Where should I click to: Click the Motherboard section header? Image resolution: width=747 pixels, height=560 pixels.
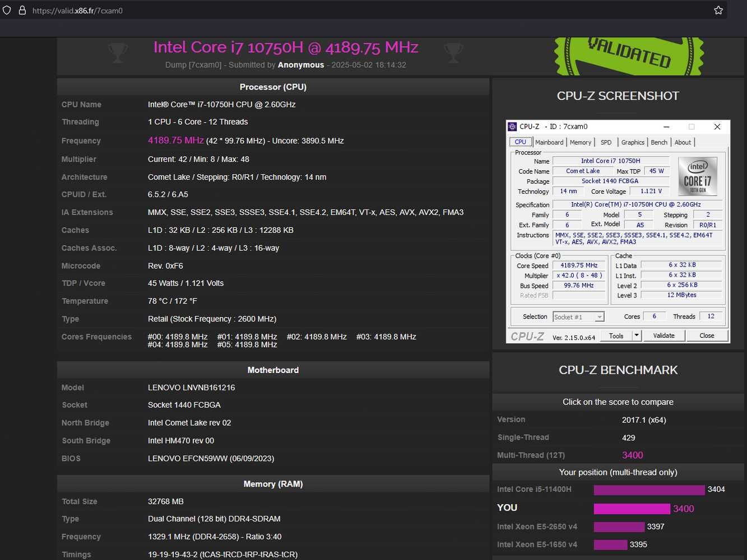(x=273, y=370)
